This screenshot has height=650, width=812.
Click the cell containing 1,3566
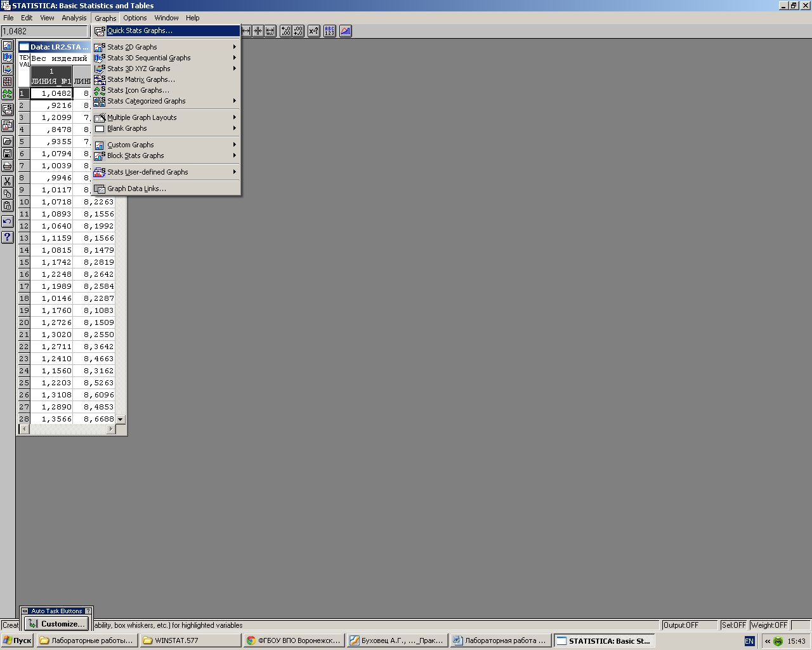[x=51, y=419]
